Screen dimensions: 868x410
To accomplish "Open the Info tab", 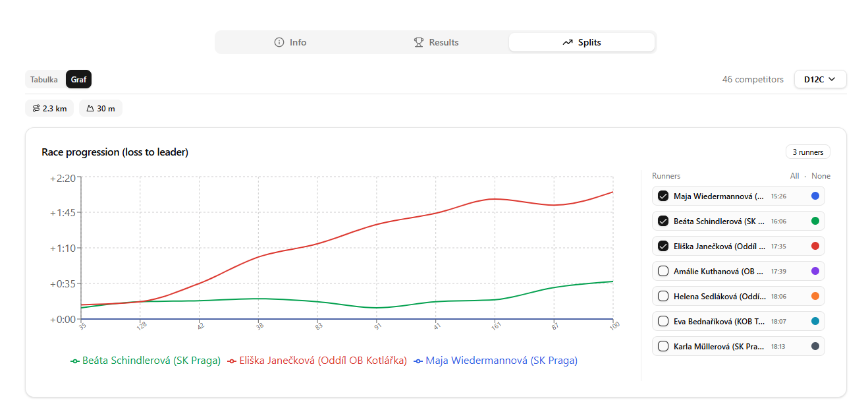I will pyautogui.click(x=290, y=42).
